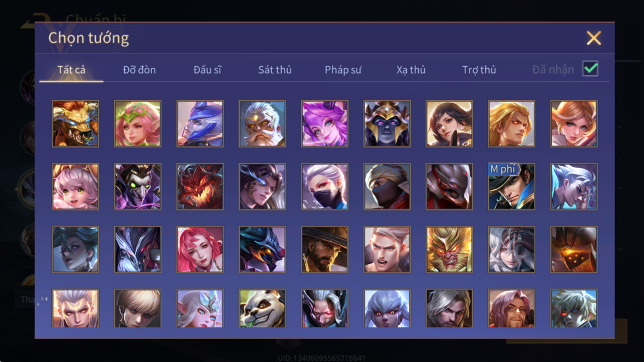
Task: Choose the red lava demon hero
Action: (x=200, y=186)
